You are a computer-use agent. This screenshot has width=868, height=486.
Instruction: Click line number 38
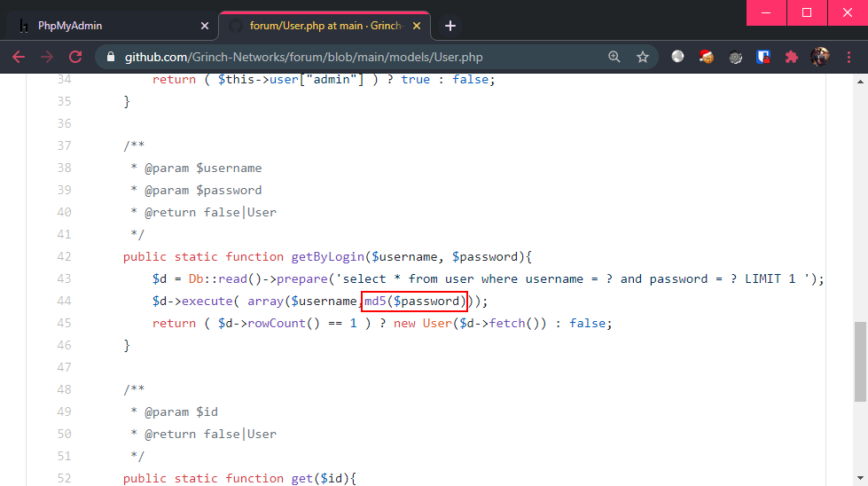(64, 168)
